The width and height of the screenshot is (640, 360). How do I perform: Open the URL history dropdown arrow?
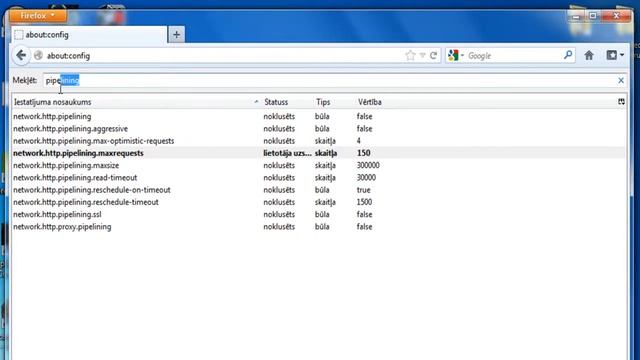point(422,55)
